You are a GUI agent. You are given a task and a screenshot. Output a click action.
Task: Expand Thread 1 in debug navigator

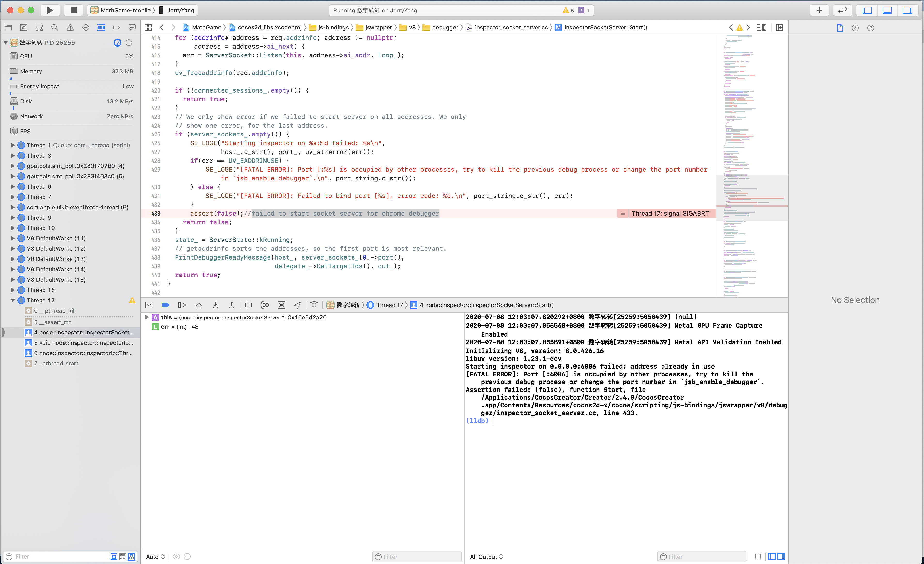(13, 145)
